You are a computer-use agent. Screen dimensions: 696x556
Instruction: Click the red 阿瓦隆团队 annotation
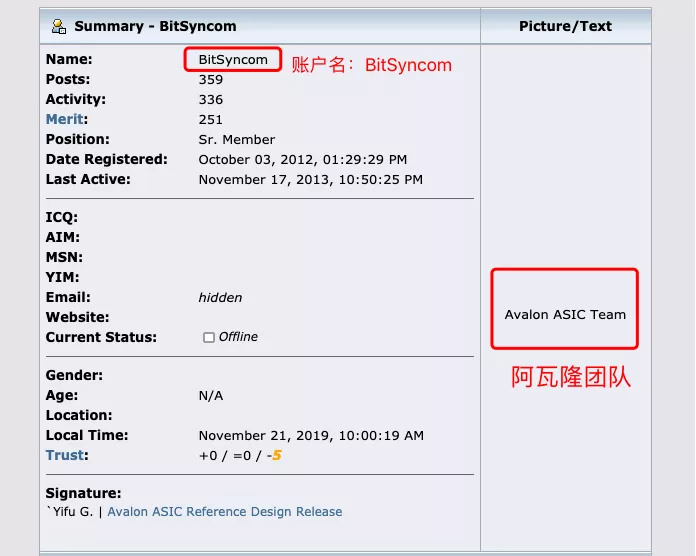tap(571, 378)
